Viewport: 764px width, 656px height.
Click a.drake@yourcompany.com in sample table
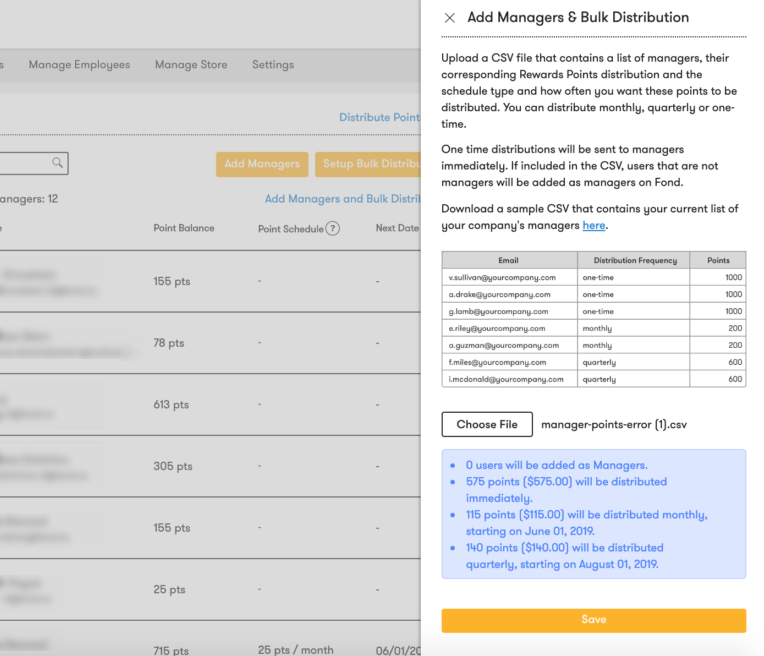(499, 294)
